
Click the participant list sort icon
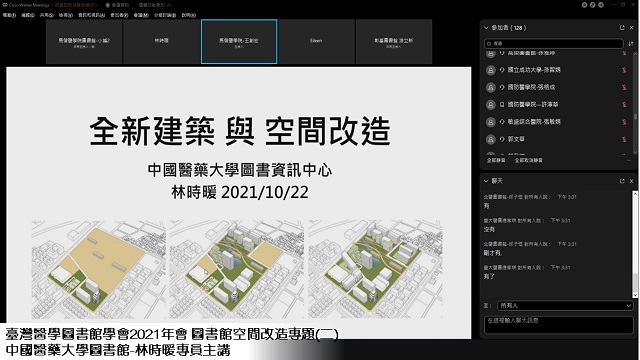point(631,43)
